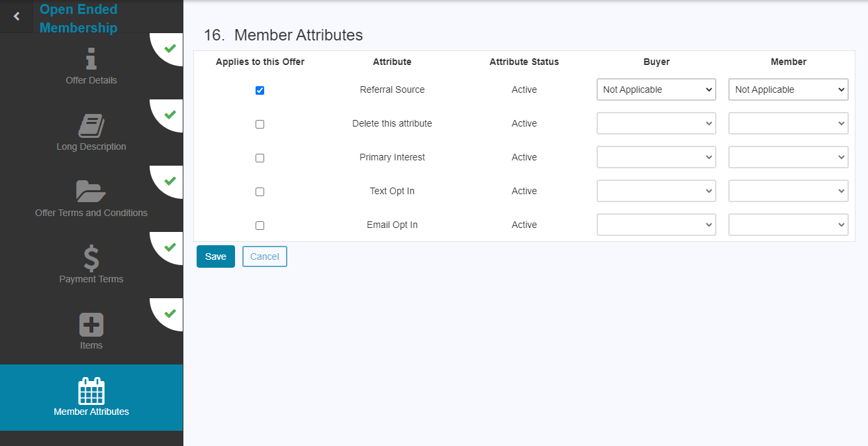Expand Buyer dropdown for Primary Interest
The image size is (868, 446).
pos(656,157)
